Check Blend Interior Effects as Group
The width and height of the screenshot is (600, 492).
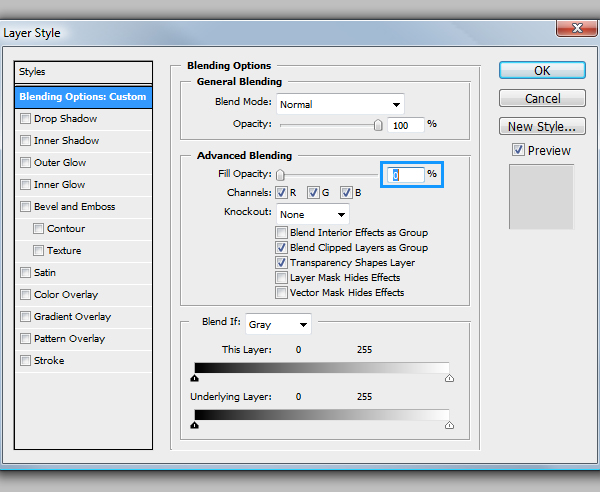(281, 233)
